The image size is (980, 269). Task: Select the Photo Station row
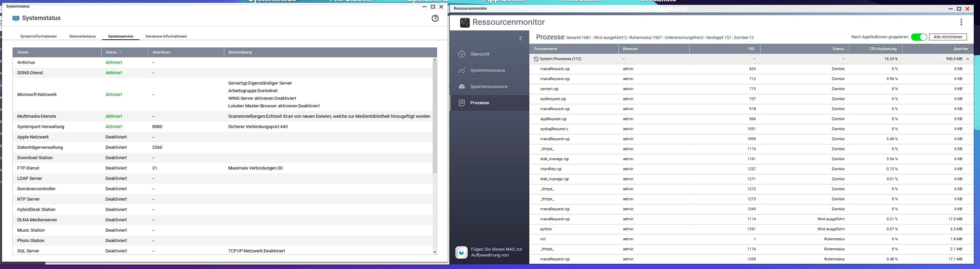222,240
